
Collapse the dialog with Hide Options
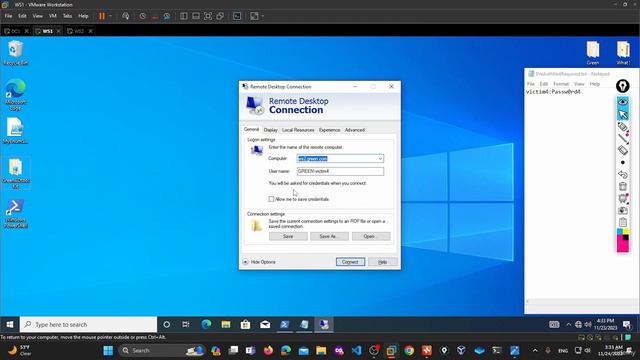pyautogui.click(x=259, y=262)
